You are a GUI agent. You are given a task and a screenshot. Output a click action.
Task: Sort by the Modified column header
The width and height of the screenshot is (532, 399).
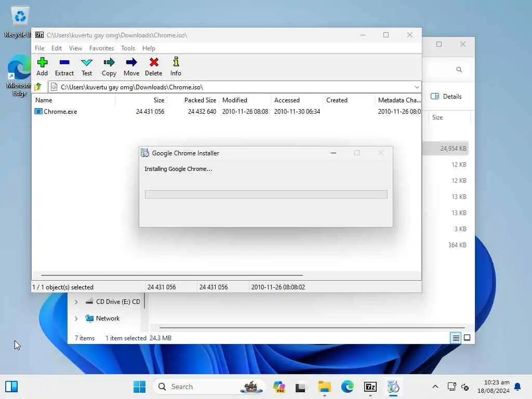point(245,100)
